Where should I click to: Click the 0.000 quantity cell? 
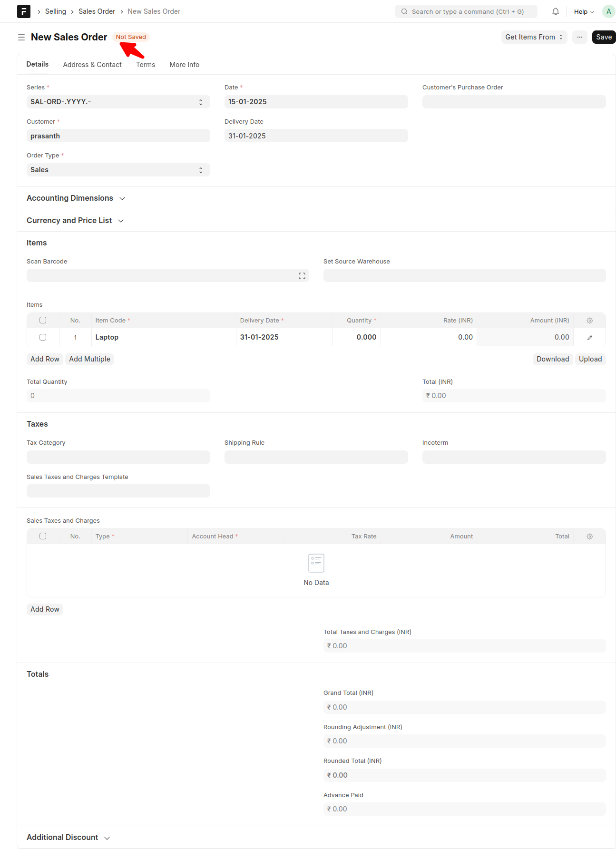pos(356,337)
